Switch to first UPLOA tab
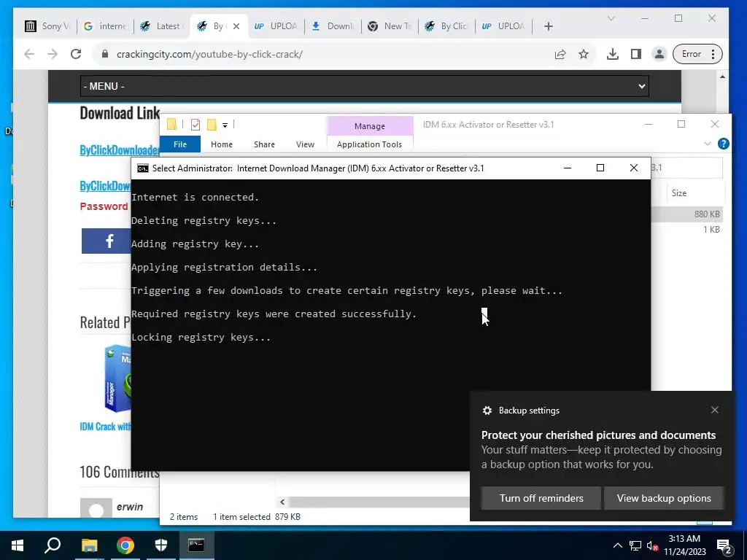This screenshot has height=560, width=747. tap(275, 26)
